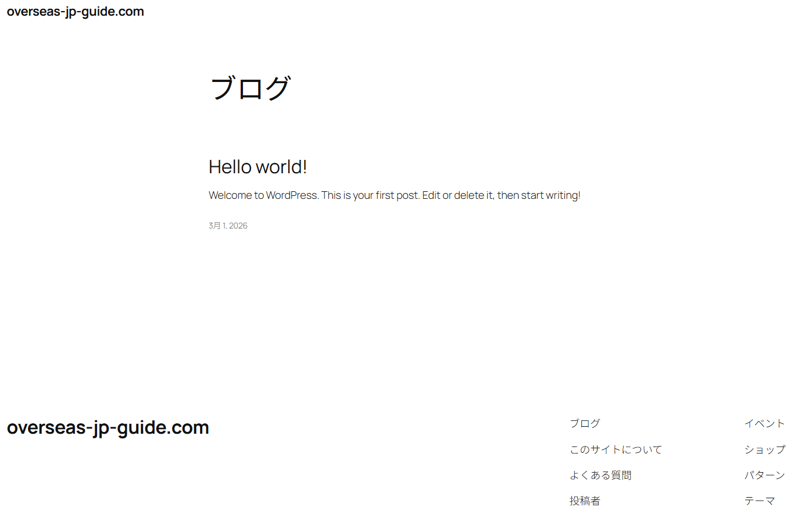Click 'Edit or delete it' in the excerpt
The image size is (812, 525).
point(458,195)
